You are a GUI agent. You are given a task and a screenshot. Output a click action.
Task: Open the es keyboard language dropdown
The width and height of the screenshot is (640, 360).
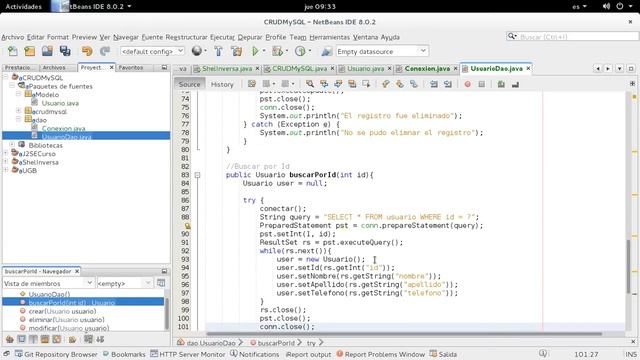click(x=579, y=7)
